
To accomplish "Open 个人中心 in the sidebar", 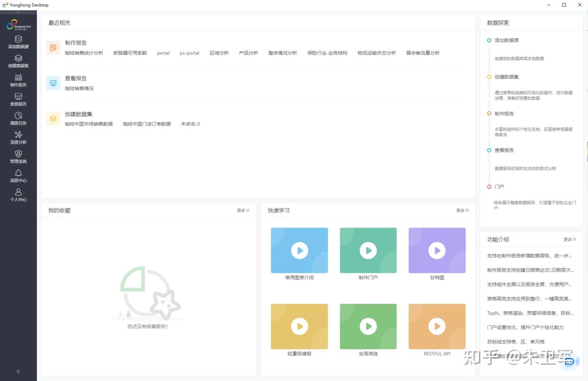I will 18,195.
